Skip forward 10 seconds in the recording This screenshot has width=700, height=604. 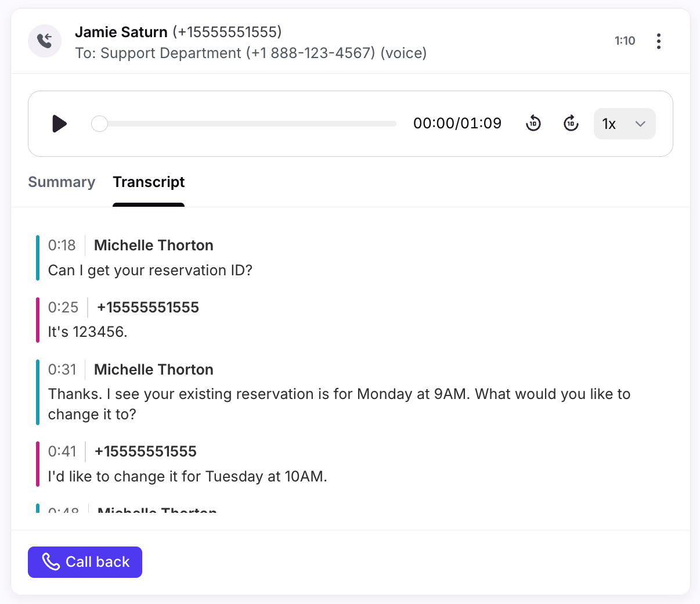click(571, 123)
